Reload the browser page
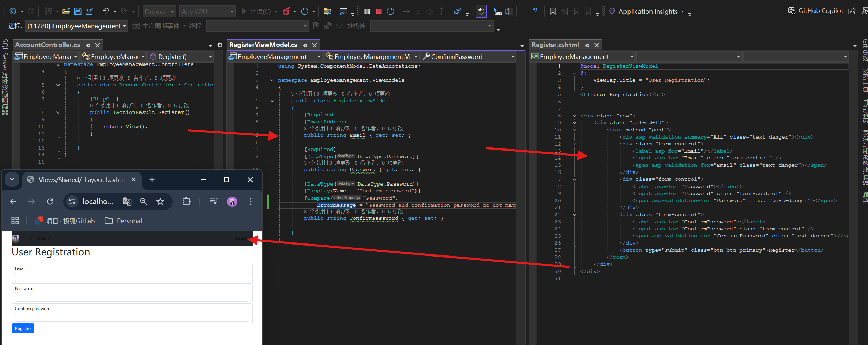The width and height of the screenshot is (868, 345). tap(50, 202)
